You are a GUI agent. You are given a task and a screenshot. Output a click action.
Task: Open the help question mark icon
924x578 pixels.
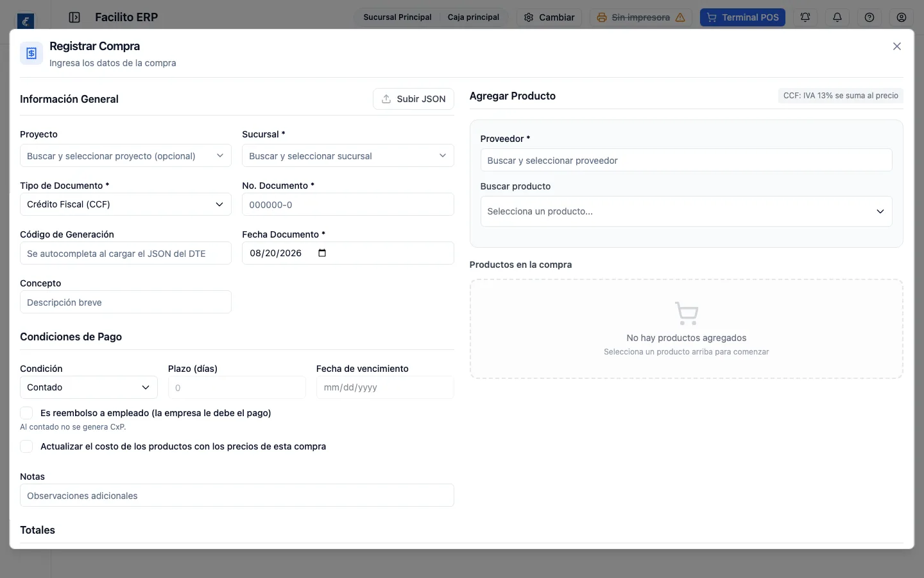point(869,17)
